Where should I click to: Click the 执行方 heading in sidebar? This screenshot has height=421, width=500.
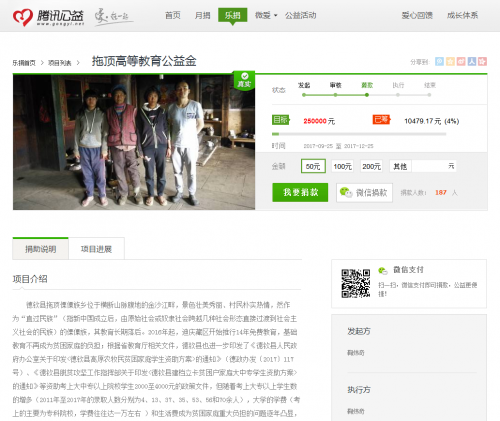pos(359,389)
